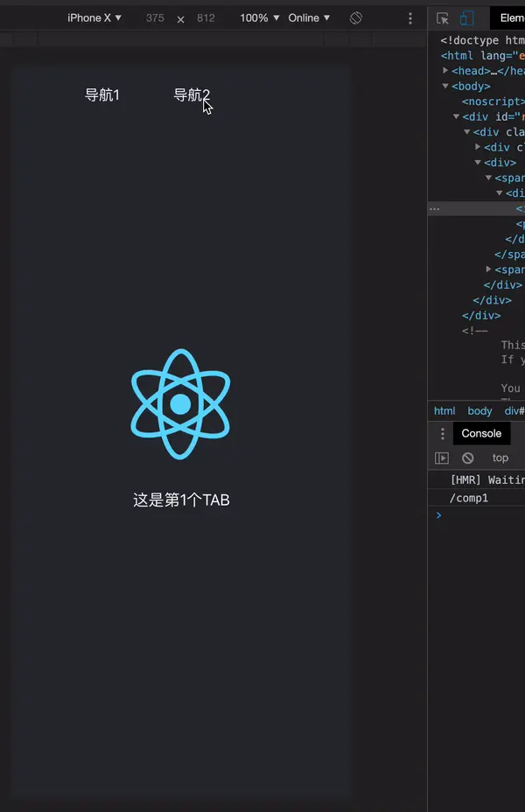Viewport: 525px width, 812px height.
Task: Click the /comp1 console log line
Action: [469, 498]
